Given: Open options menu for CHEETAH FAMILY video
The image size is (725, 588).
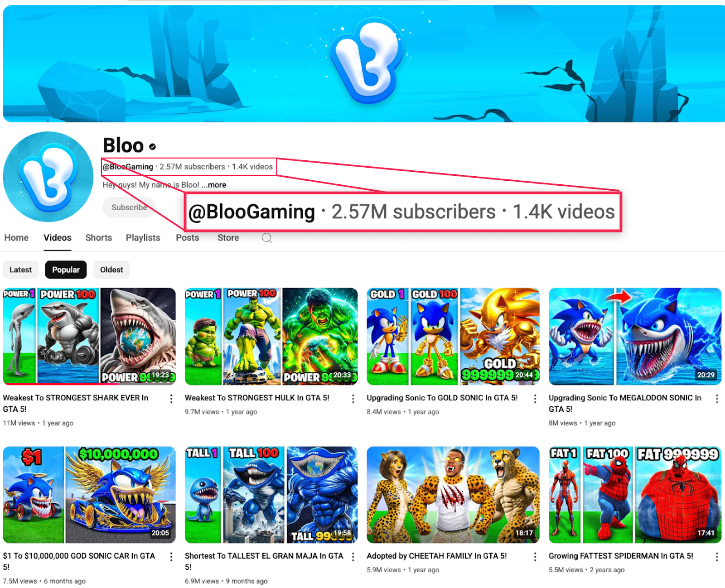Looking at the screenshot, I should click(x=535, y=557).
